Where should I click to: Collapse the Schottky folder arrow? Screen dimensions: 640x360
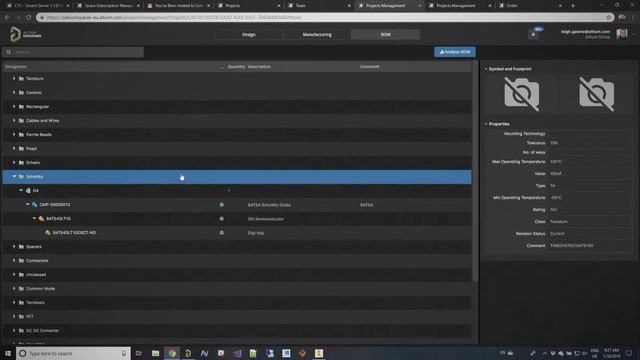click(14, 176)
